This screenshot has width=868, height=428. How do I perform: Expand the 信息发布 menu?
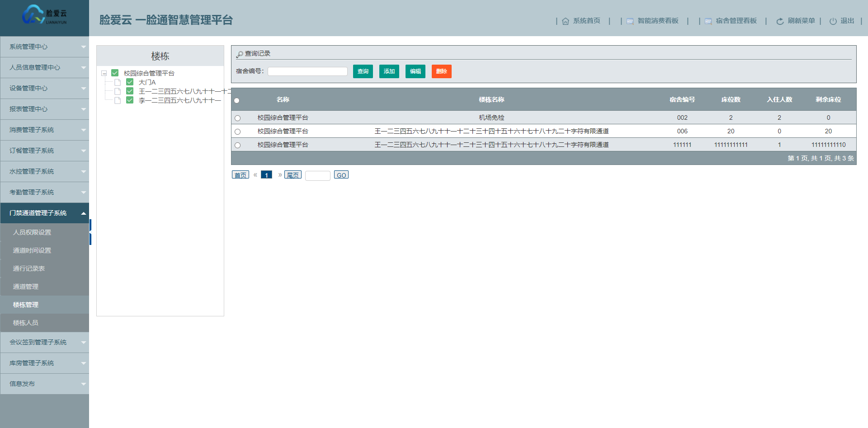[44, 384]
